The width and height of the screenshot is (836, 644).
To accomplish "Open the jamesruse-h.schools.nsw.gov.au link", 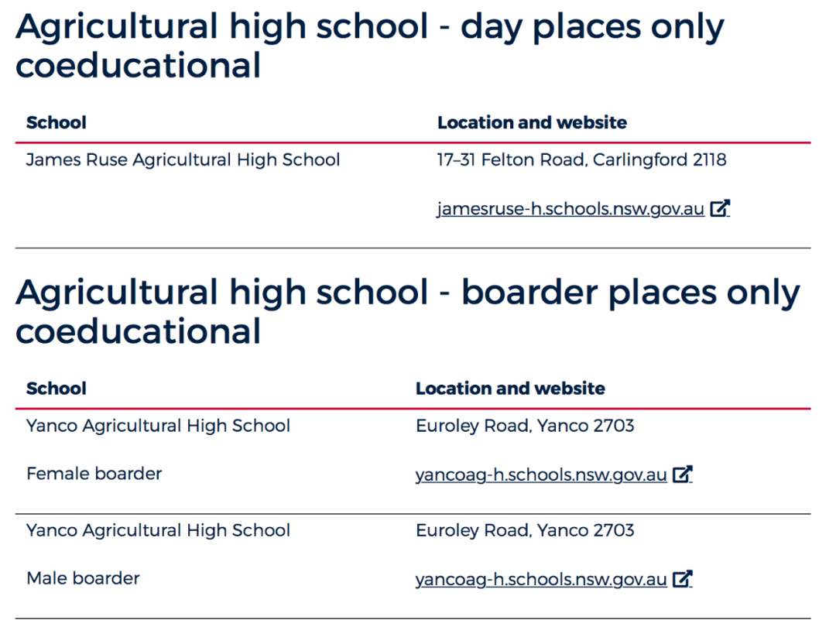I will click(570, 208).
